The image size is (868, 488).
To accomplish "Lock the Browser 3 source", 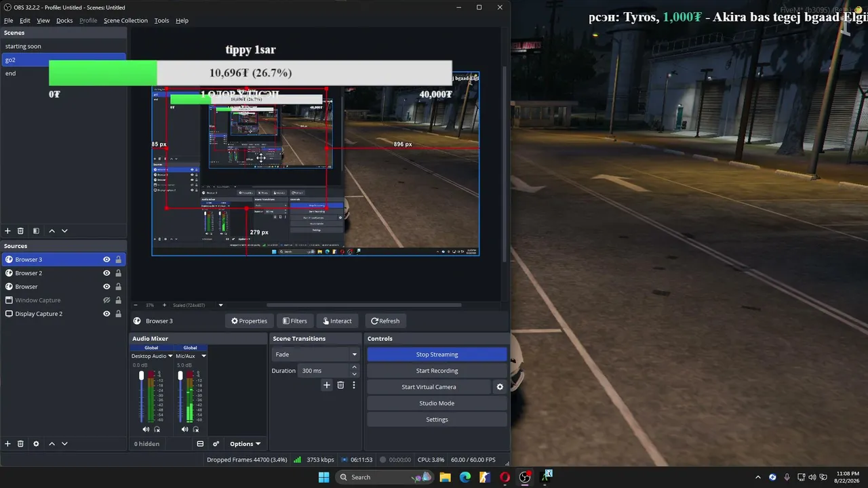I will tap(118, 260).
